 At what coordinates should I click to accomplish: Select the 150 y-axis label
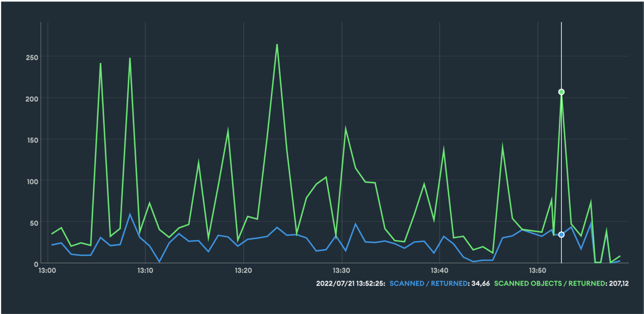click(32, 140)
